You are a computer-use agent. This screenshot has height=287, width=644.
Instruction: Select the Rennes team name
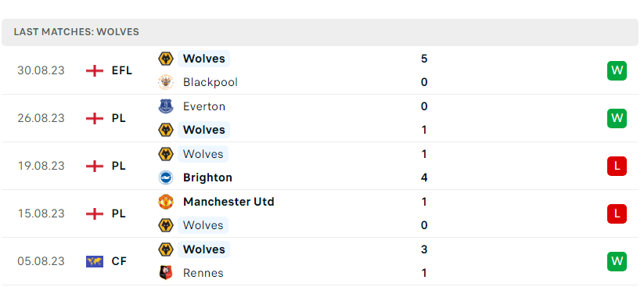[x=203, y=273]
